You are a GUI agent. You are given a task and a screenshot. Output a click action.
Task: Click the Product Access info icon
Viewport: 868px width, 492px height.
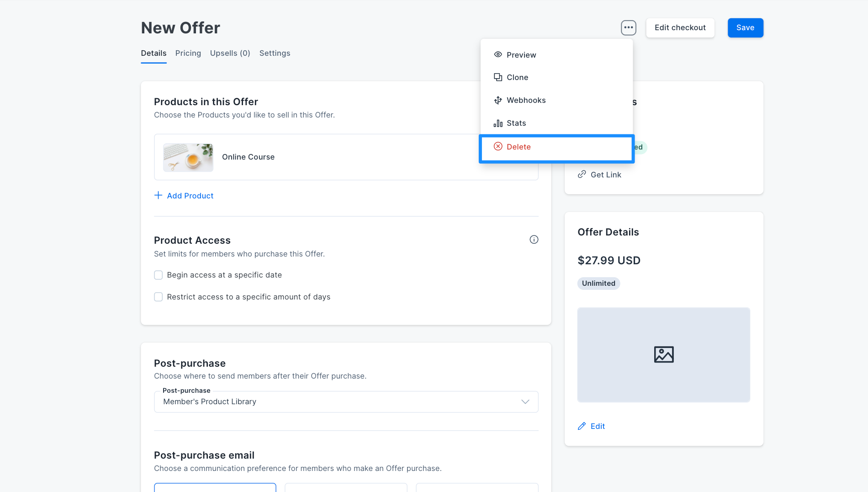pos(534,240)
